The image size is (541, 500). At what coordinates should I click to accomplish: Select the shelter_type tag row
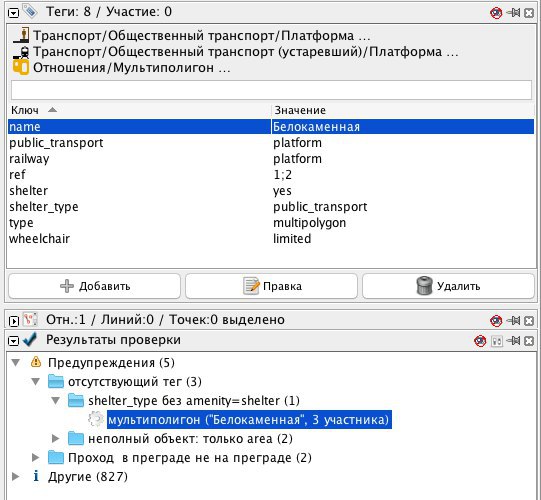click(x=271, y=207)
